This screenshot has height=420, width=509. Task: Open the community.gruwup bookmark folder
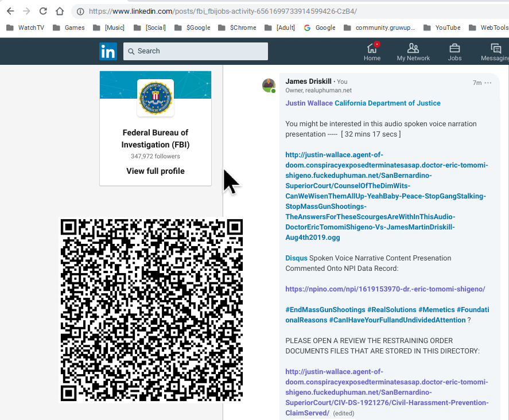[x=379, y=28]
